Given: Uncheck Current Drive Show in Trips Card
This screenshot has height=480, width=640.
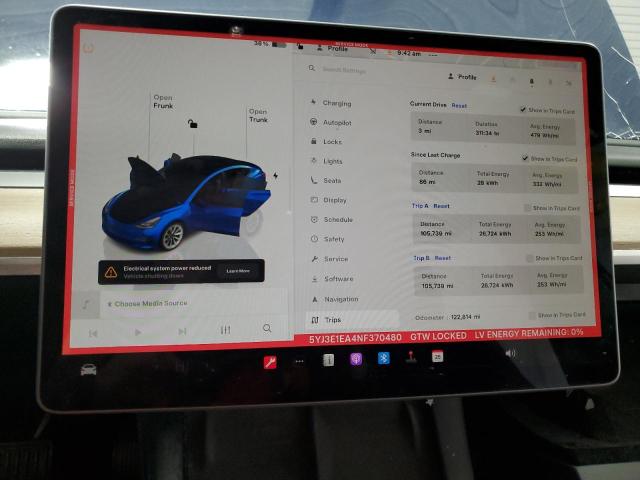Looking at the screenshot, I should (522, 109).
